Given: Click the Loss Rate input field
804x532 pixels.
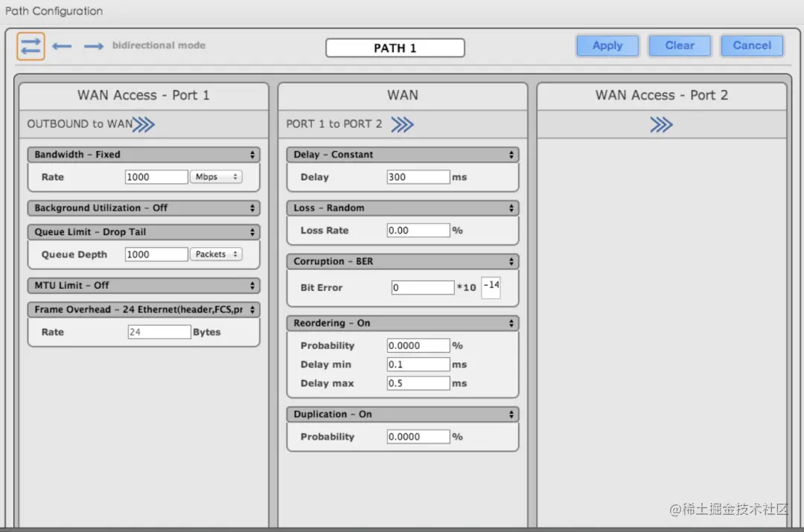Looking at the screenshot, I should click(418, 230).
